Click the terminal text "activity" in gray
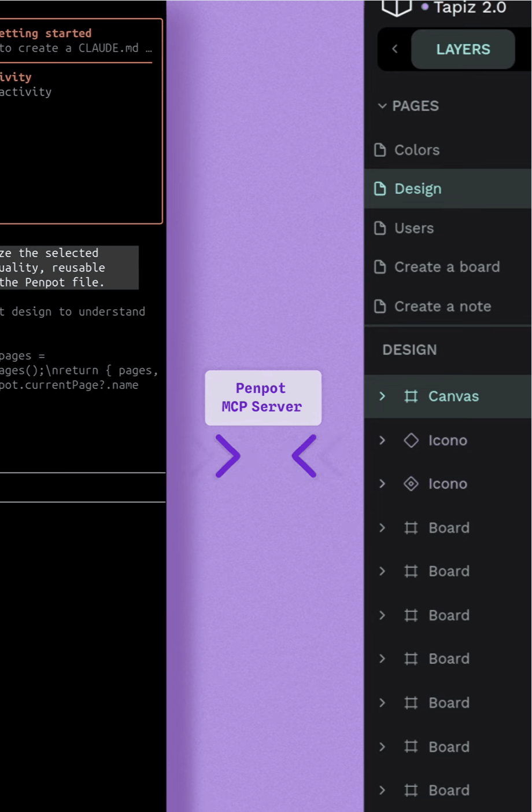 pos(26,92)
